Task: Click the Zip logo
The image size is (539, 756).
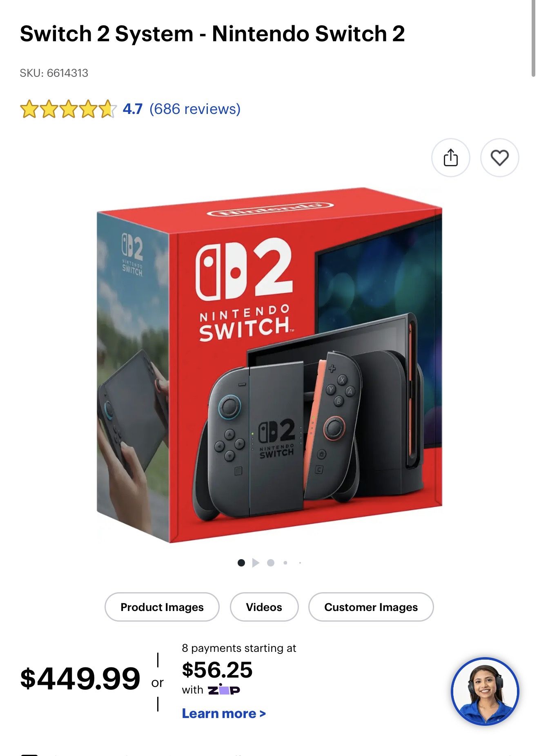Action: point(224,690)
